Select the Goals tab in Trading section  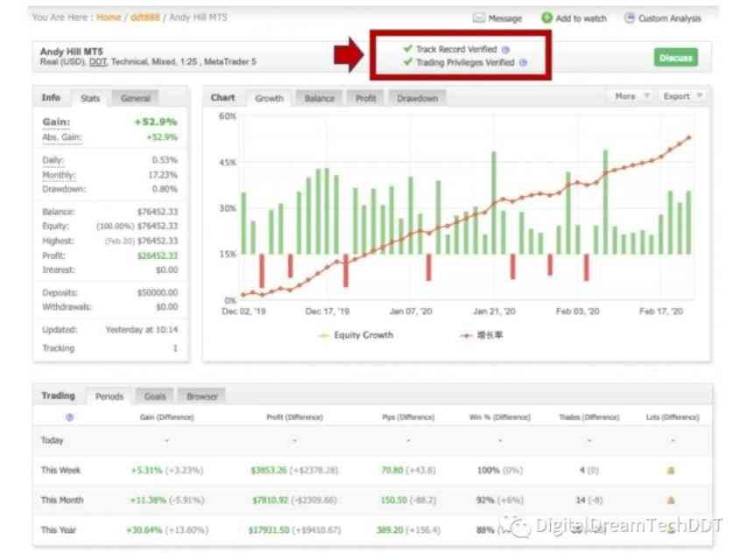154,396
